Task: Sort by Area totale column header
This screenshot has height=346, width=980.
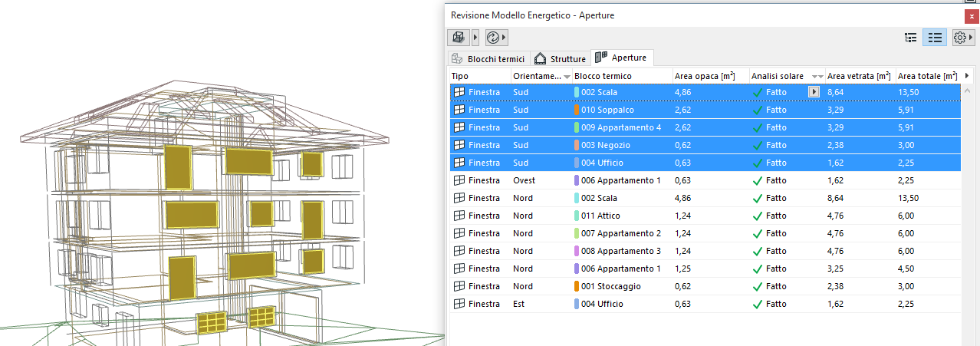Action: [928, 76]
